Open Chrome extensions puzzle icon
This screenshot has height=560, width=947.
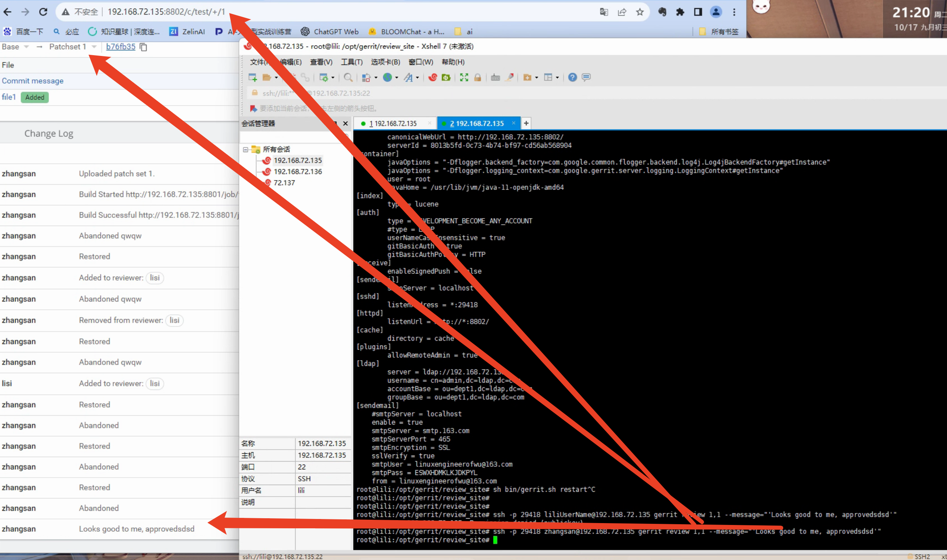click(680, 12)
